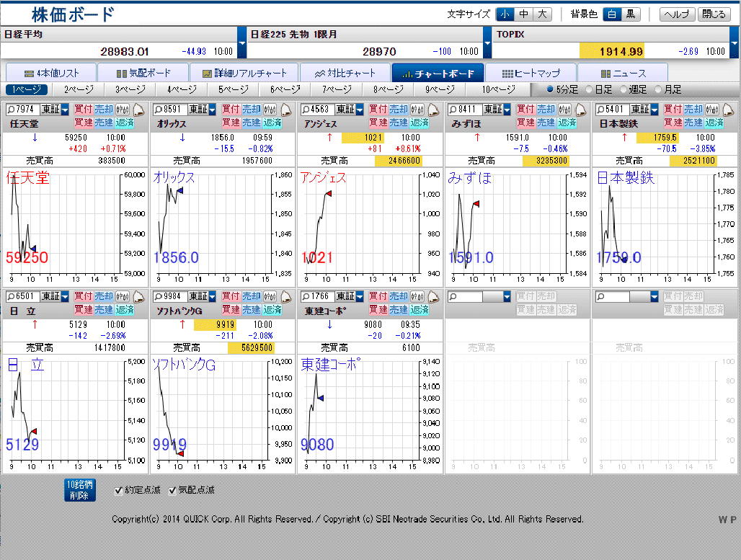Set background color to 黒

click(631, 14)
